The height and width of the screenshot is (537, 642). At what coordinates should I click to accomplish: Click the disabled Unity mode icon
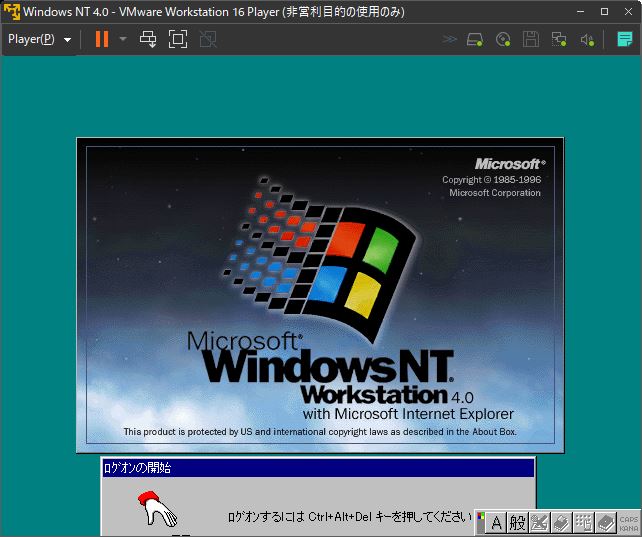(208, 39)
